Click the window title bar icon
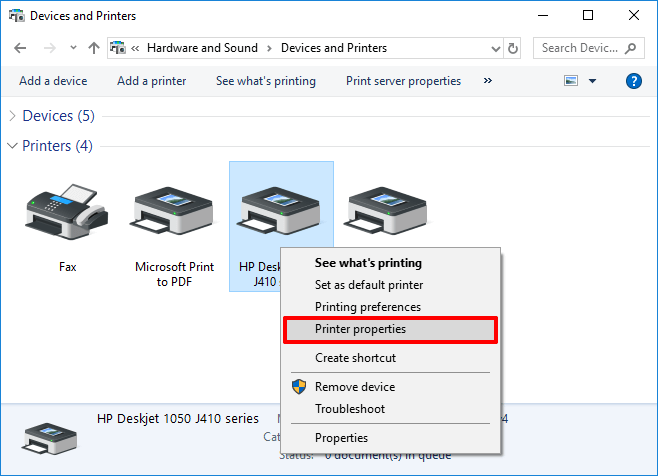The height and width of the screenshot is (476, 658). (x=16, y=16)
